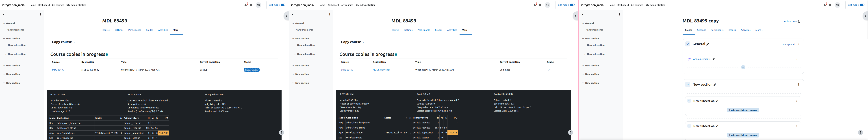Open Dashboard in the middle window navbar
Image resolution: width=868 pixels, height=140 pixels.
tap(333, 5)
